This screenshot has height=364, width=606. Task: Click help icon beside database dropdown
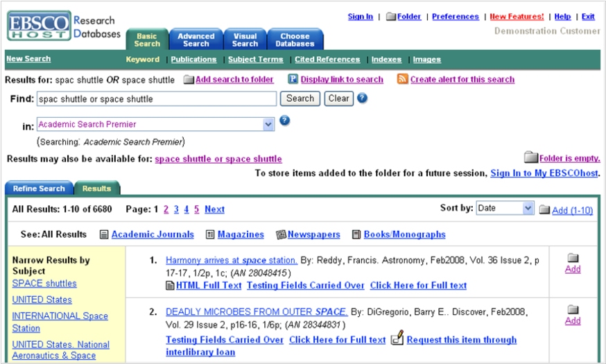[284, 121]
